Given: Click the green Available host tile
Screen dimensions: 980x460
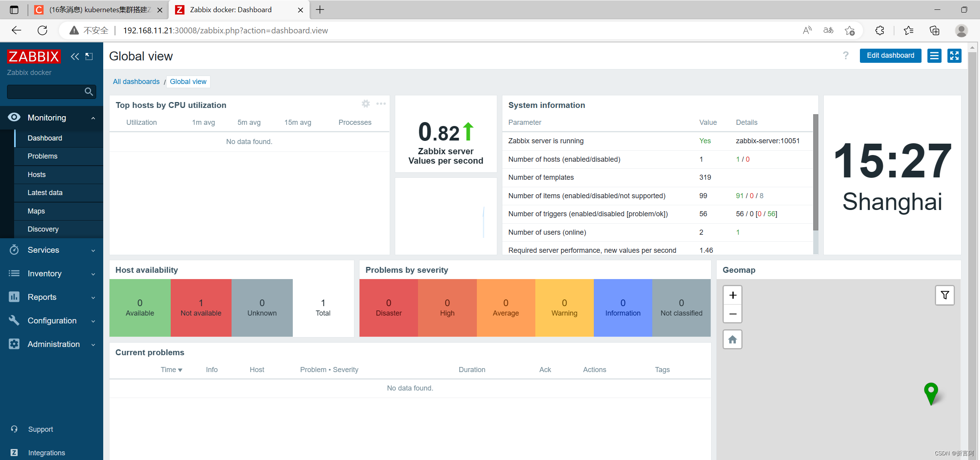Looking at the screenshot, I should [140, 308].
